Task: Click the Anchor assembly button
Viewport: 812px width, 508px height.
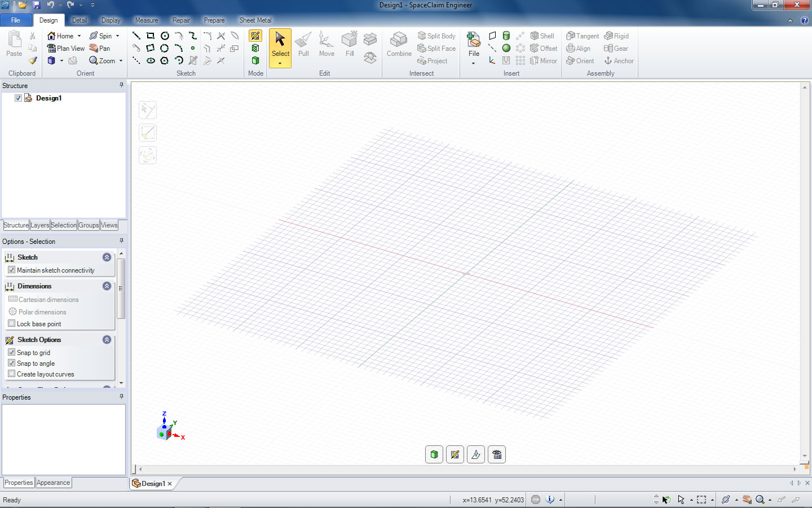Action: pyautogui.click(x=619, y=60)
